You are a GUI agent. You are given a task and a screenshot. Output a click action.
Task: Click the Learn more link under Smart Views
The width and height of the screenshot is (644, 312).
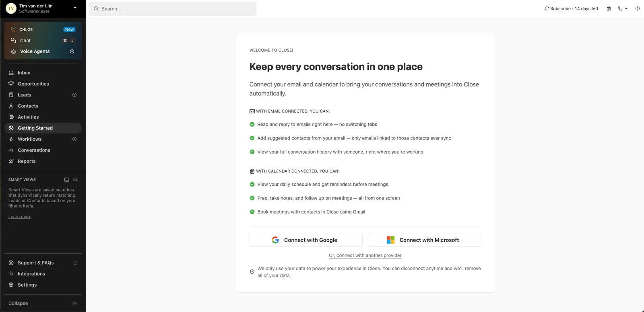pyautogui.click(x=20, y=217)
